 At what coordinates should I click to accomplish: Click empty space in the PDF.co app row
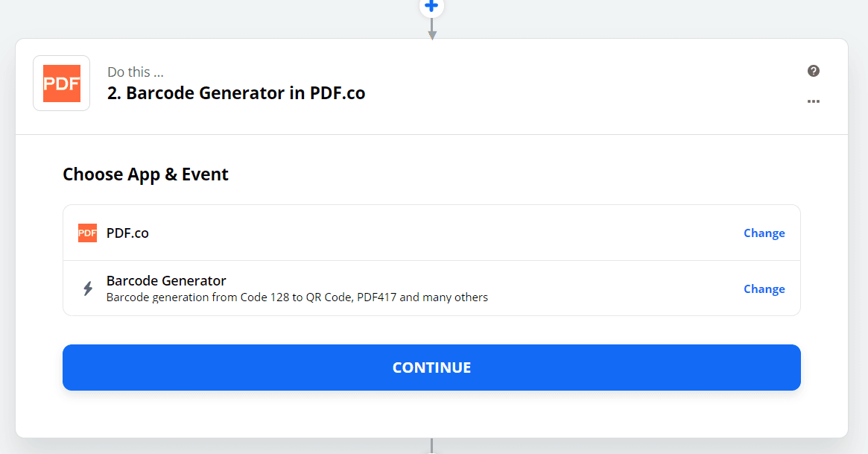tap(447, 233)
